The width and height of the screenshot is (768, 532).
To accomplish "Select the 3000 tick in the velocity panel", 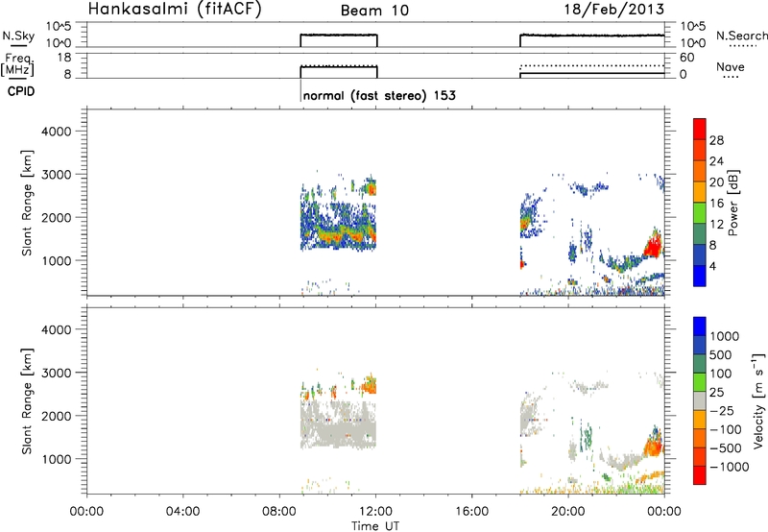I will click(x=57, y=373).
